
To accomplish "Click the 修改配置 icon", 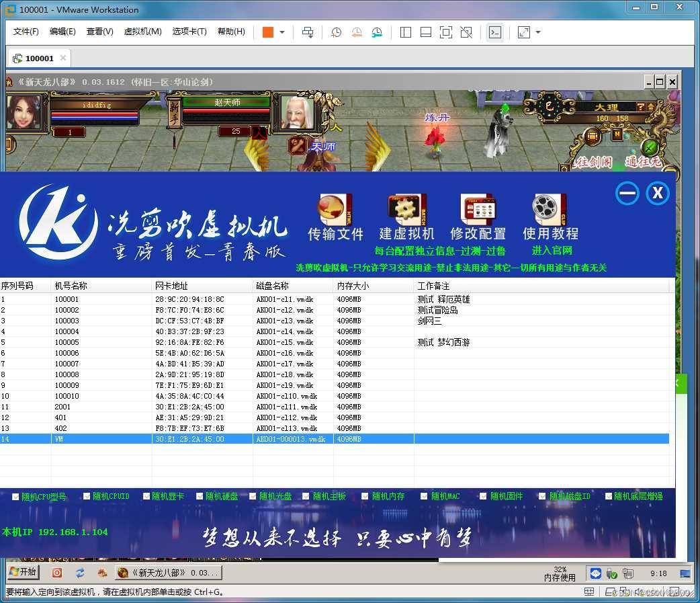I will pos(478,216).
